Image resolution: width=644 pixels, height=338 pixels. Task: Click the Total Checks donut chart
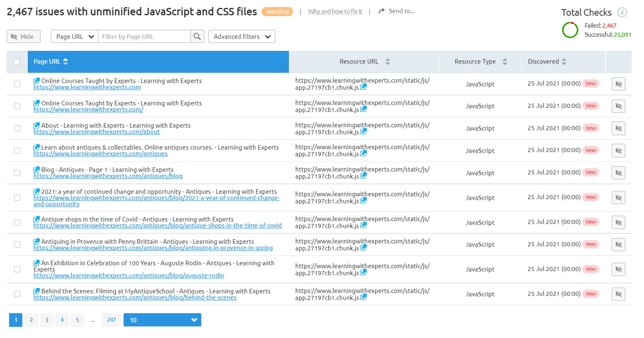pos(570,30)
